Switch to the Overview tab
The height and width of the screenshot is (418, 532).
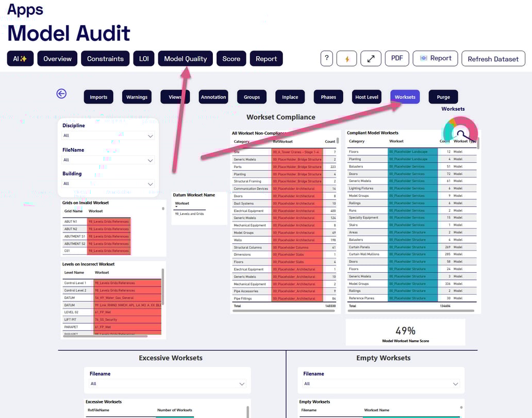click(57, 58)
